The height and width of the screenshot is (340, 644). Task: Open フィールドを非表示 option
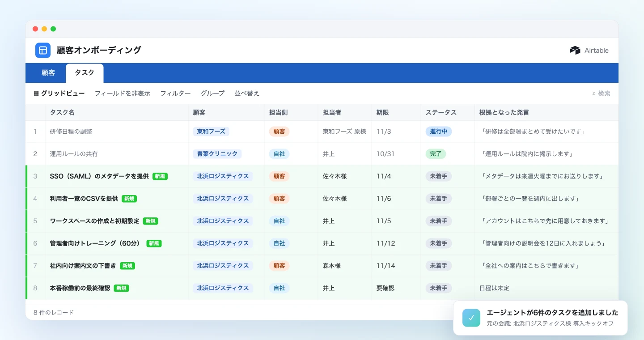click(123, 93)
